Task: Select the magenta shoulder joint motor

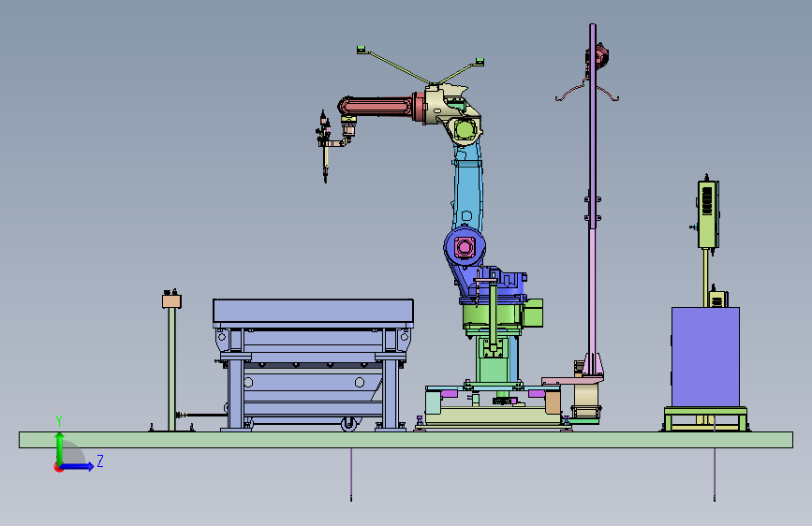Action: click(x=464, y=247)
